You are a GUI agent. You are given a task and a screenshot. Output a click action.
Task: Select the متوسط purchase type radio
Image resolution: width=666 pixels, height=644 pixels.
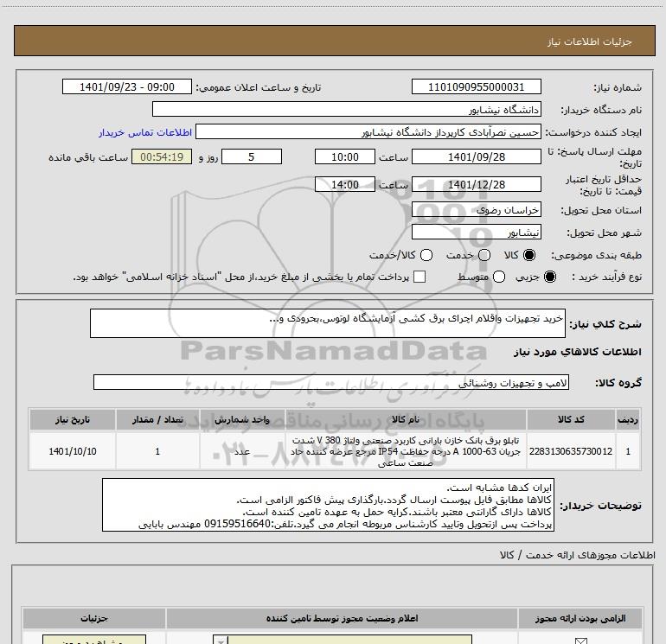[x=499, y=277]
